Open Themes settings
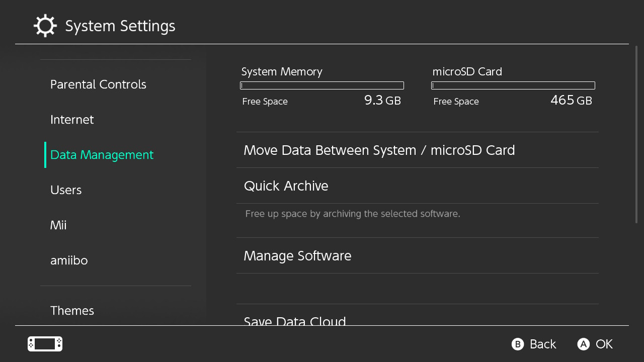The height and width of the screenshot is (362, 644). [x=72, y=310]
